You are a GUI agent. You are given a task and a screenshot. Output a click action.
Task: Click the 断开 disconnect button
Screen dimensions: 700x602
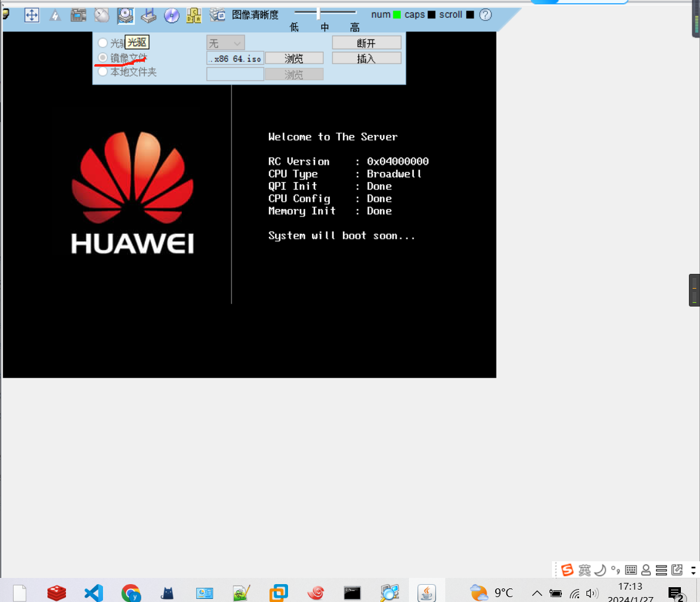(366, 43)
